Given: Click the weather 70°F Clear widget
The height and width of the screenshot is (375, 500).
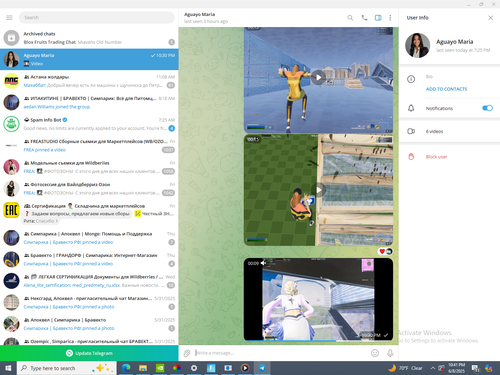Looking at the screenshot, I should (405, 368).
